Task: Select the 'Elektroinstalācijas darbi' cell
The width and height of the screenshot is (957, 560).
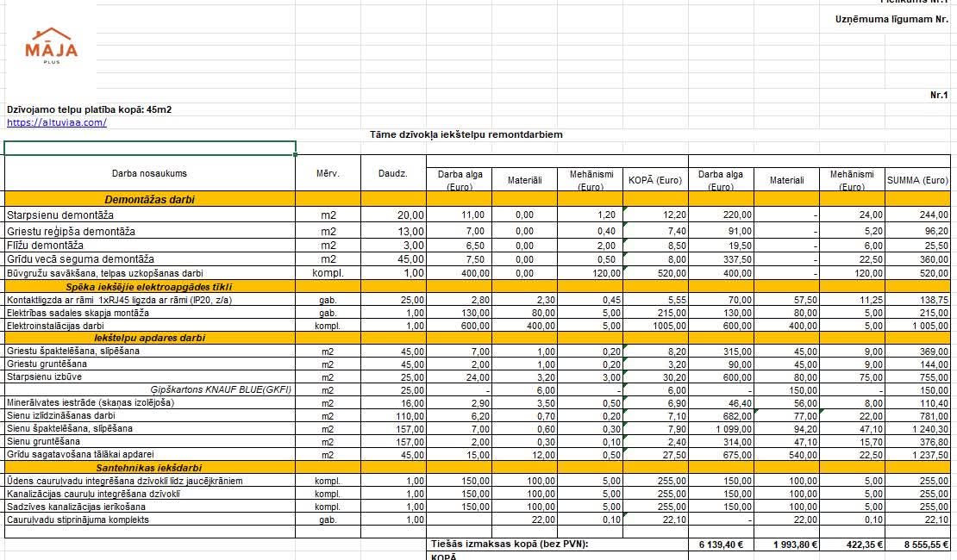Action: [149, 326]
